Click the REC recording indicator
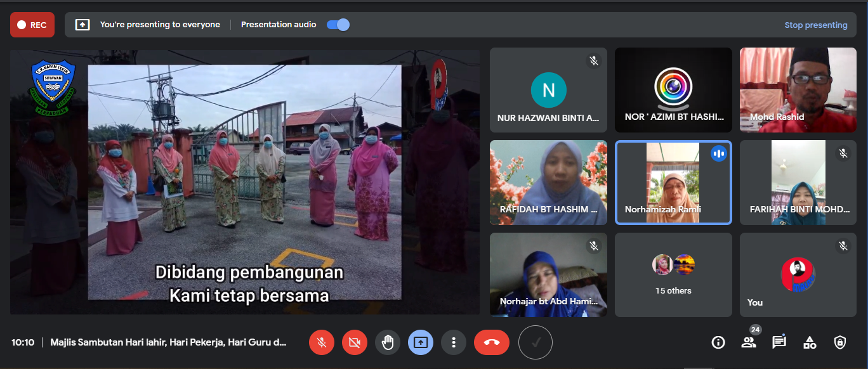868x369 pixels. [32, 24]
